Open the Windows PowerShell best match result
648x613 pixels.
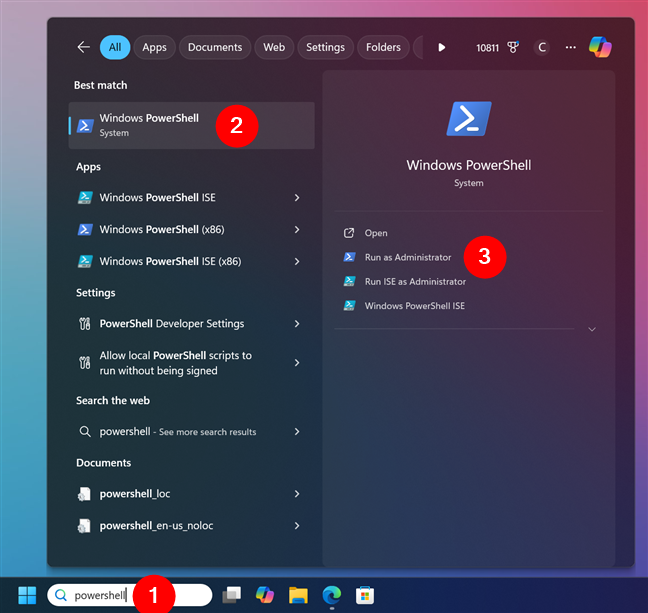pyautogui.click(x=191, y=125)
